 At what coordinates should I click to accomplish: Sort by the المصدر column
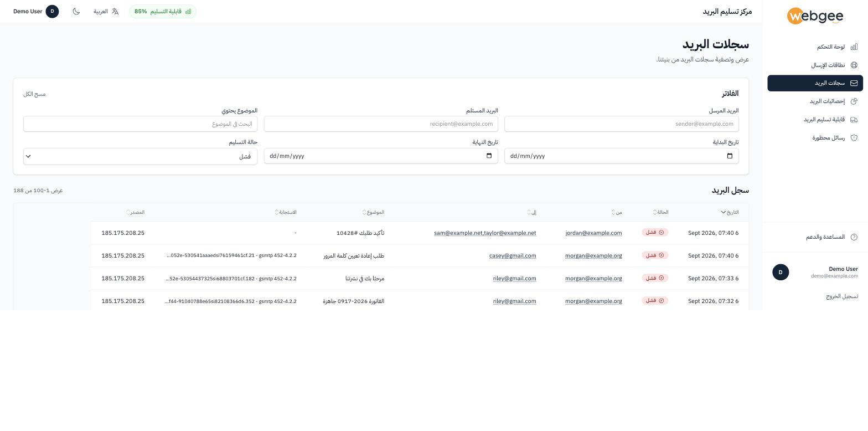click(135, 213)
